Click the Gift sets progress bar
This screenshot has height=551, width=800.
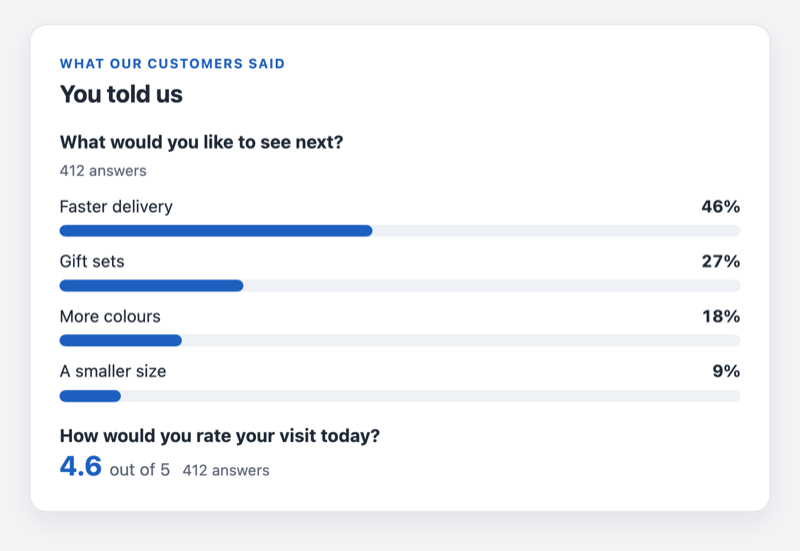click(x=400, y=286)
